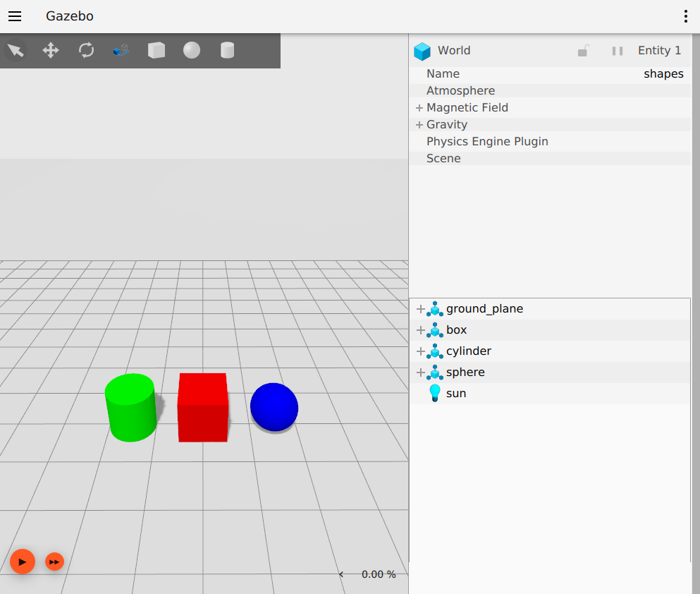Viewport: 700px width, 594px height.
Task: Activate the select mode arrow tool
Action: click(16, 50)
